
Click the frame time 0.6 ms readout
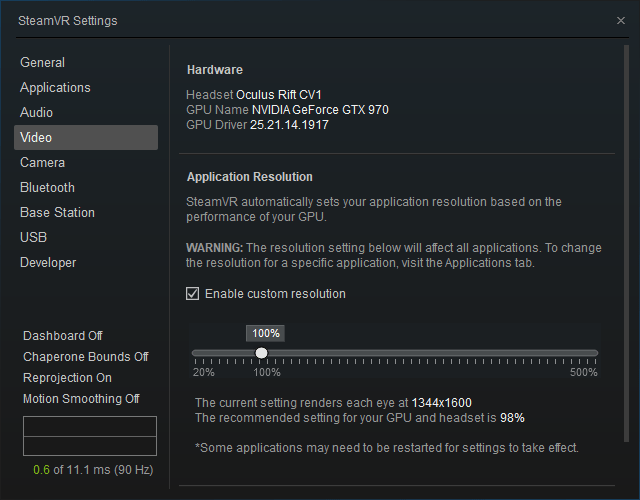(41, 470)
